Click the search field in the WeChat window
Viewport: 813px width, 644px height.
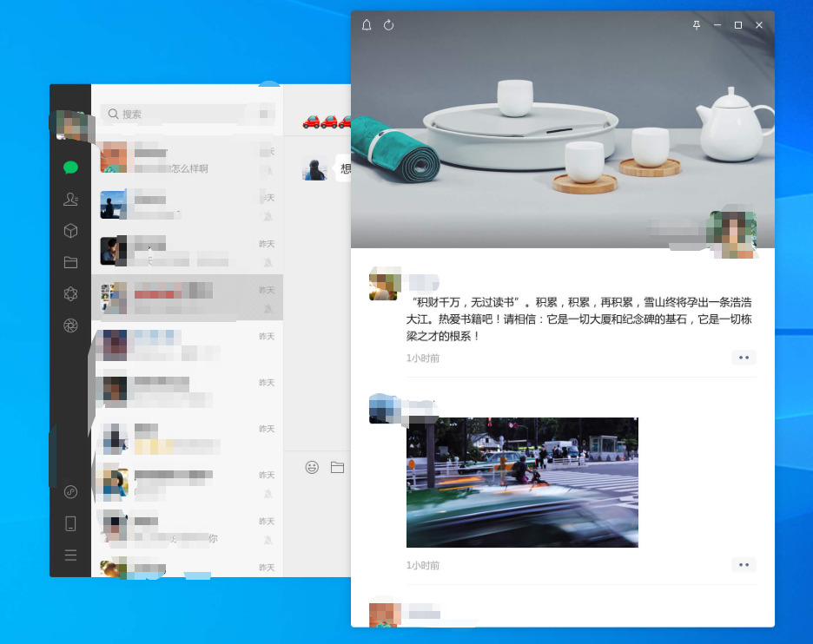click(x=174, y=114)
